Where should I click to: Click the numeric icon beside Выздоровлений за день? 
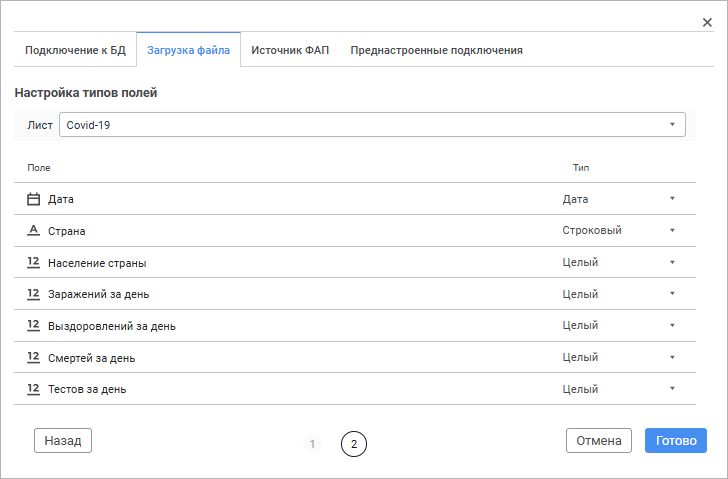coord(33,325)
